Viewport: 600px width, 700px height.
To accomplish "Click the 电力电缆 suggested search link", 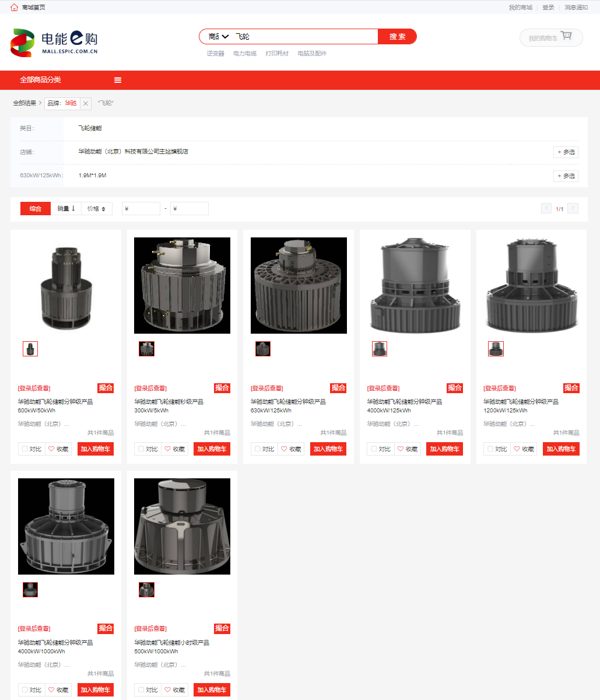I will (245, 54).
